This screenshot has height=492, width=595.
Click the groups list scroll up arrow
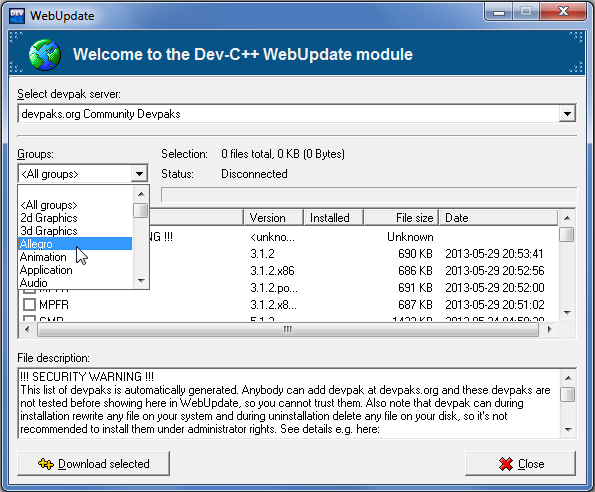(x=141, y=194)
